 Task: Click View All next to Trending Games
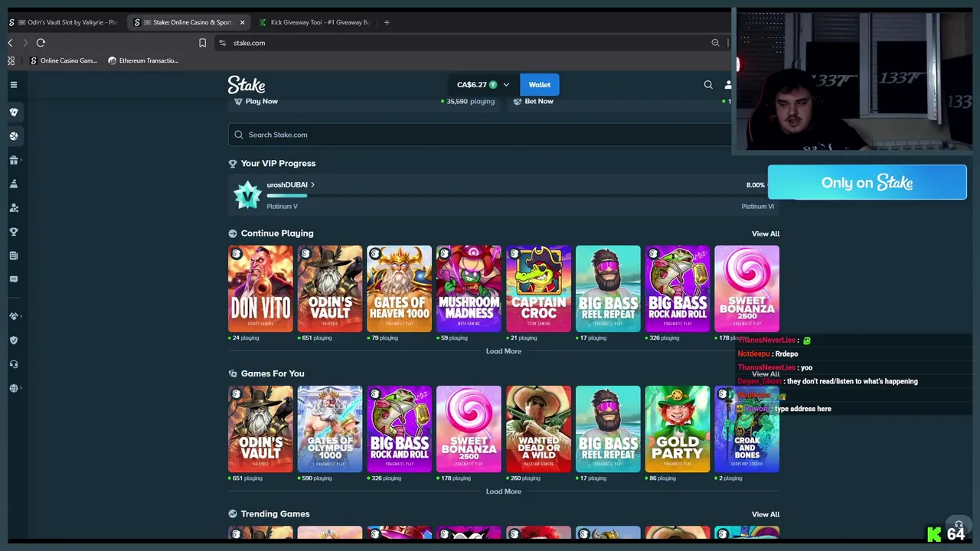[x=765, y=514]
